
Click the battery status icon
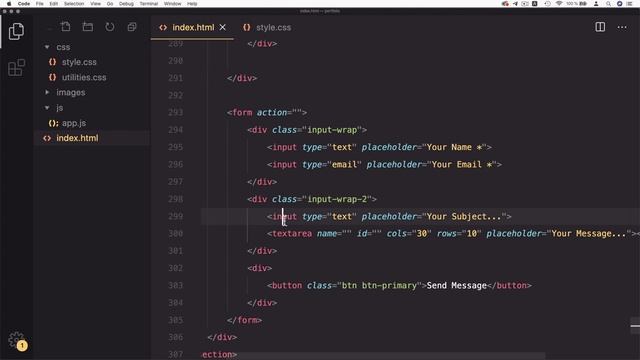click(583, 4)
